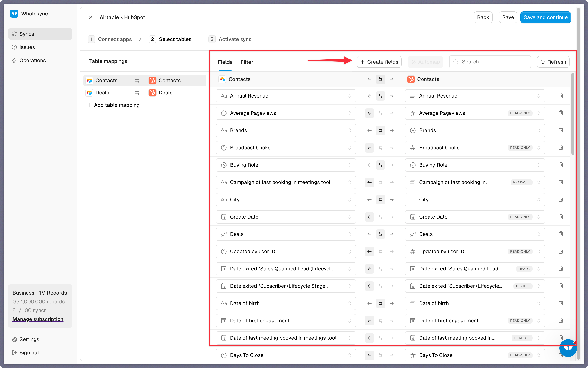Set Annual Revenue to two-way sync
The height and width of the screenshot is (368, 588).
381,96
